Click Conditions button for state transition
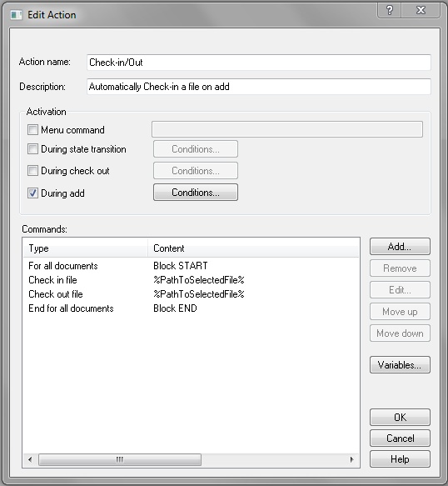This screenshot has width=448, height=486. pyautogui.click(x=196, y=148)
